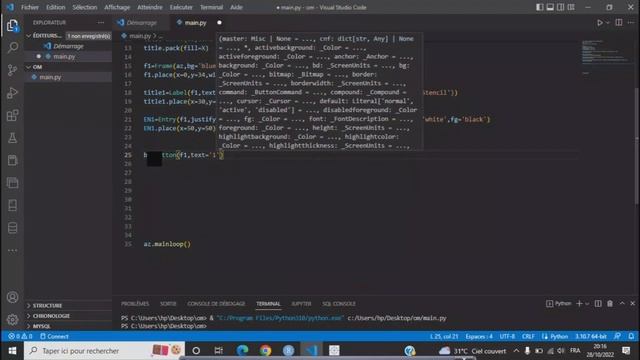640x360 pixels.
Task: Switch to CONSOLE DE DÉBOGAGE tab
Action: pos(216,304)
